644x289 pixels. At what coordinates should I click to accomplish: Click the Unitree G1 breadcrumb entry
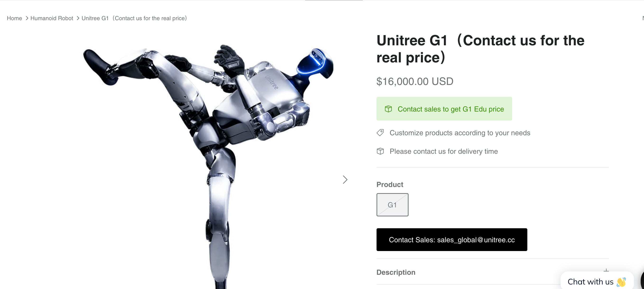tap(134, 18)
